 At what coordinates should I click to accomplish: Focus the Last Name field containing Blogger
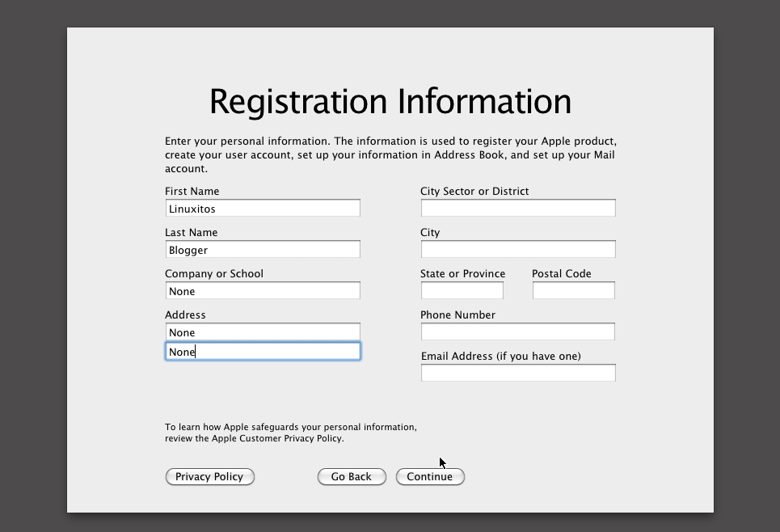click(x=263, y=249)
